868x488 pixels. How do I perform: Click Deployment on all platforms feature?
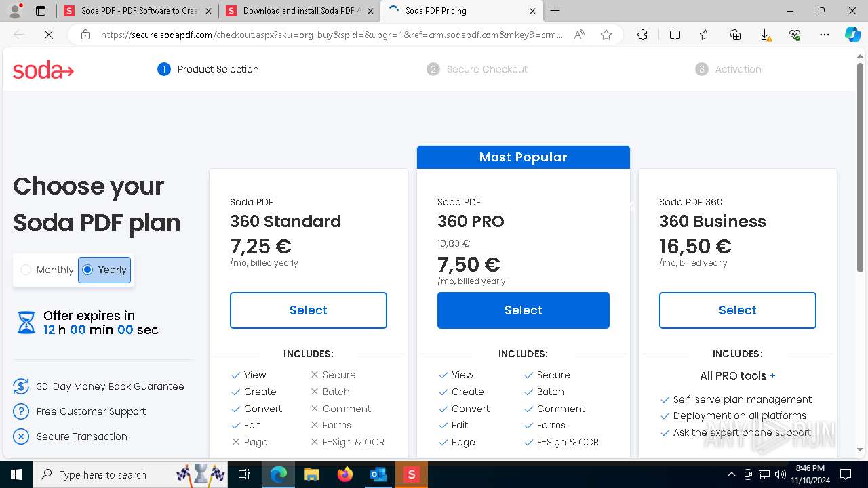tap(740, 415)
